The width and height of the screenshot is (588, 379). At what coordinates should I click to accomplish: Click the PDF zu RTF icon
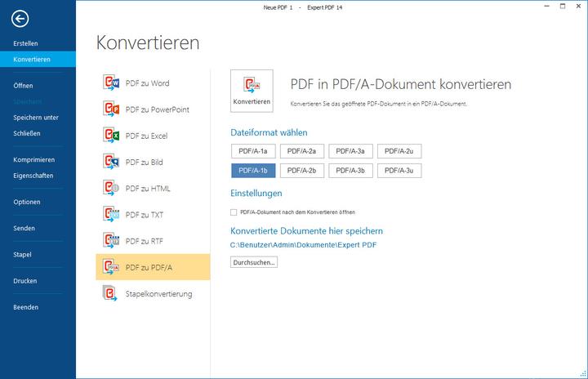[111, 240]
